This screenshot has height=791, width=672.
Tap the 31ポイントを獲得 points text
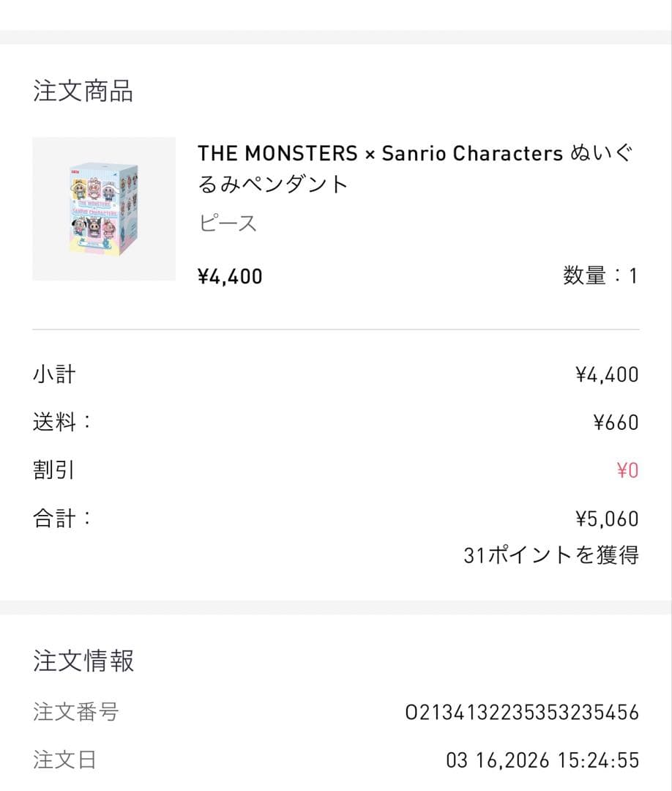(550, 555)
